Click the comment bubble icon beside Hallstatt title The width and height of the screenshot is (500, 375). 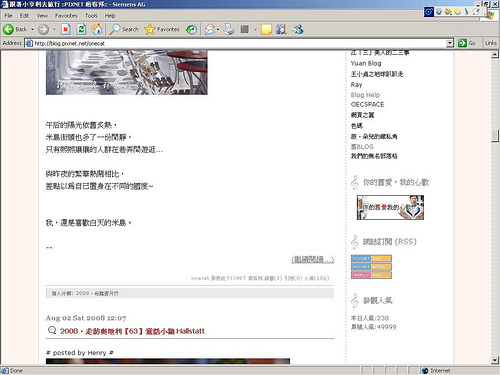(52, 330)
